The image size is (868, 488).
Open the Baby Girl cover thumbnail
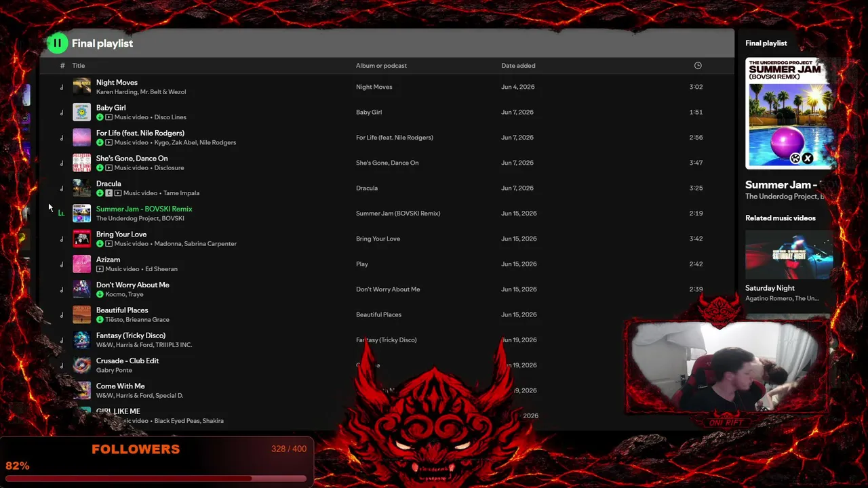(81, 112)
